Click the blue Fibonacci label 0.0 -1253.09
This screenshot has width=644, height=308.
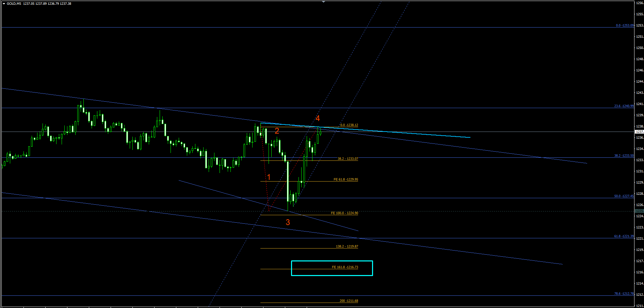click(625, 25)
